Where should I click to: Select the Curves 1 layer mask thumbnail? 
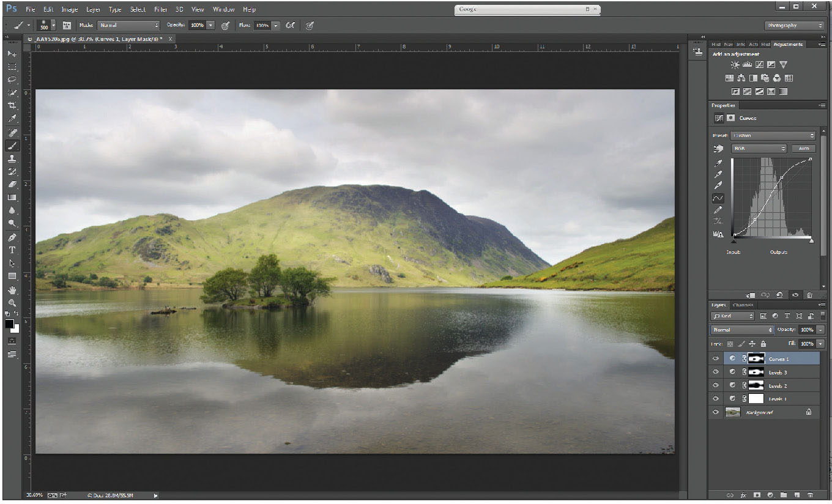(x=756, y=359)
